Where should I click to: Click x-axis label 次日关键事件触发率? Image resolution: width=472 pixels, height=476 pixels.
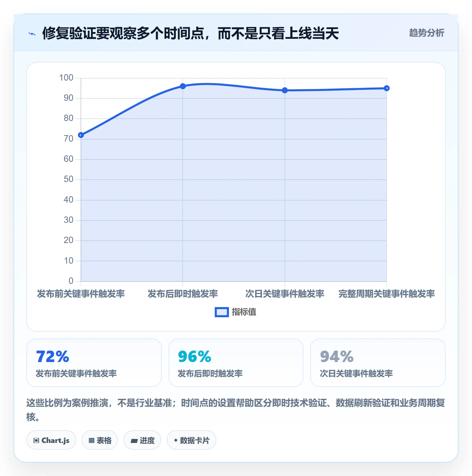(x=285, y=294)
